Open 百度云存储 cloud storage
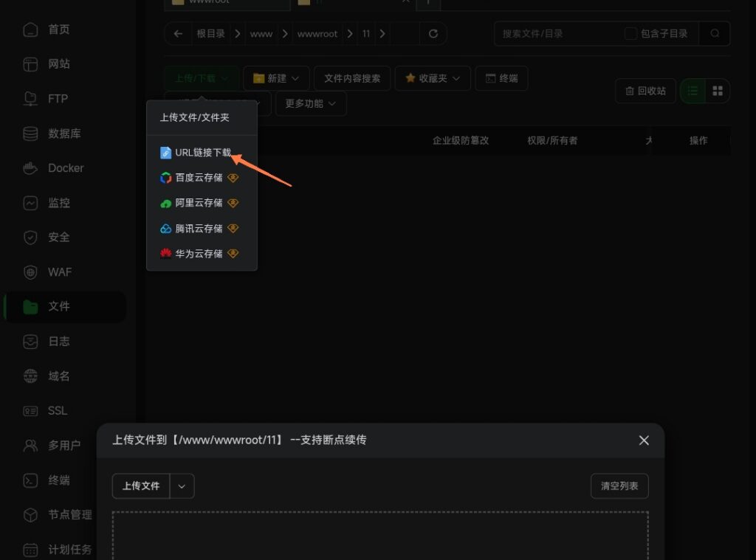This screenshot has width=756, height=560. pos(196,178)
